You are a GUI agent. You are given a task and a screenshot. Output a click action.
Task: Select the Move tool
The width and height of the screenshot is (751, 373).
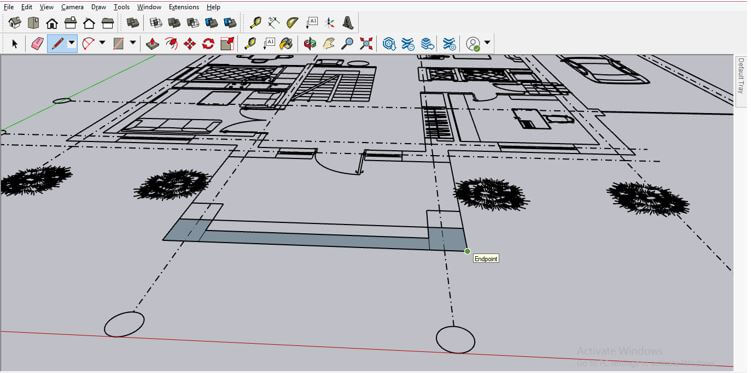pos(190,44)
